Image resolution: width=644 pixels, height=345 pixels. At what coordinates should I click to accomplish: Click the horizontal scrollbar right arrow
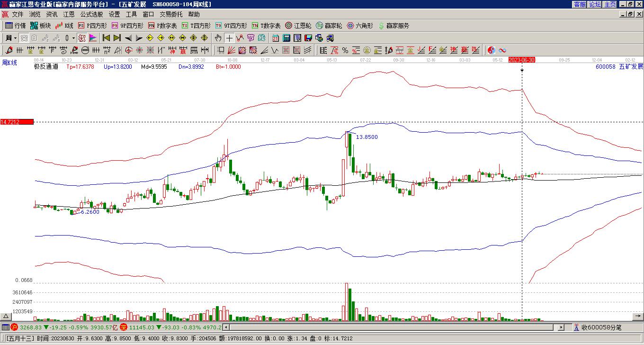tap(561, 327)
